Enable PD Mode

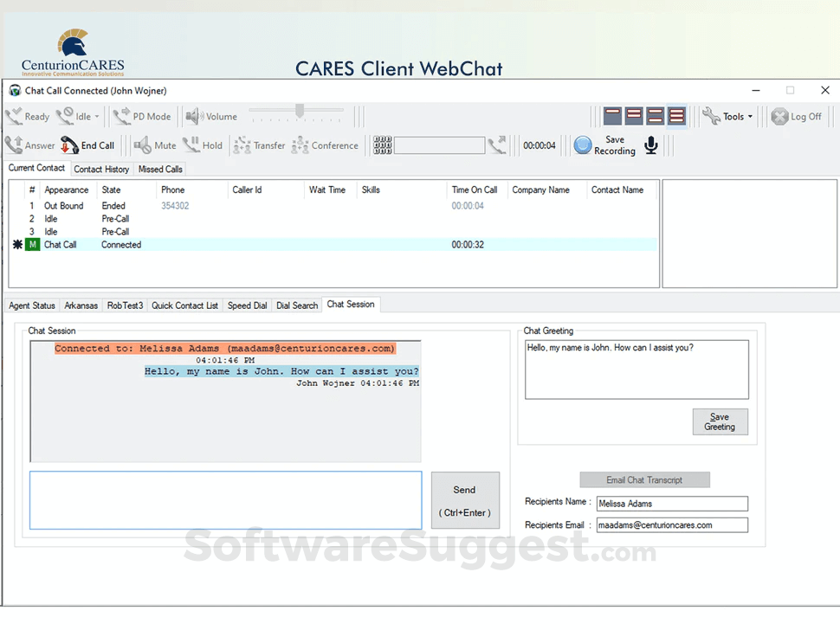[x=142, y=116]
